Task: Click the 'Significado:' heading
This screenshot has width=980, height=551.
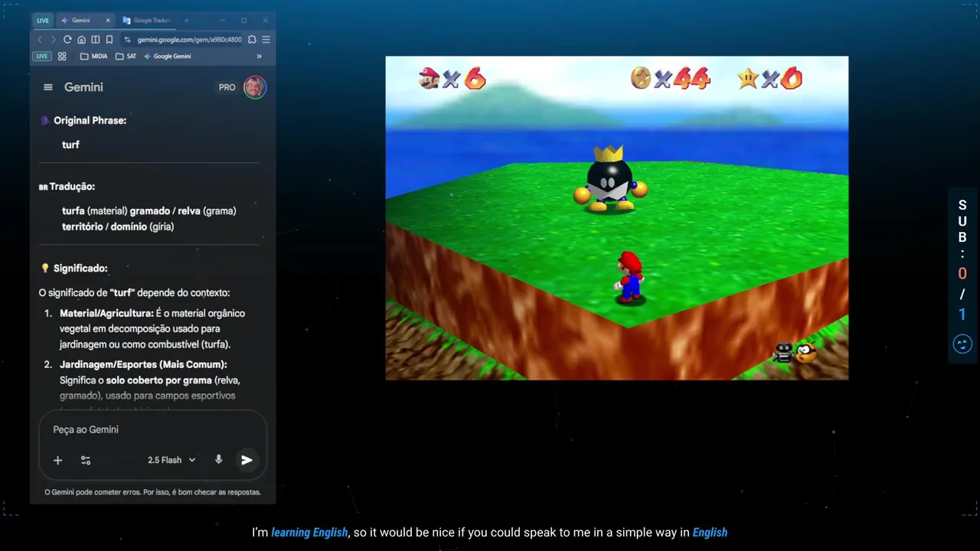Action: point(80,268)
